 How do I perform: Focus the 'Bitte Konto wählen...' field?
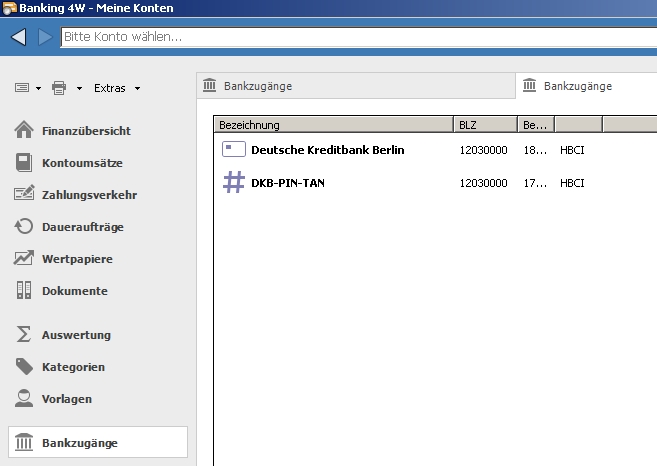[359, 37]
